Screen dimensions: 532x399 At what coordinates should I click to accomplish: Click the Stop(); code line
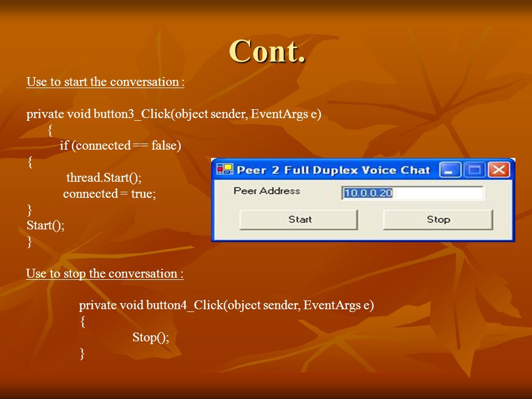click(151, 337)
